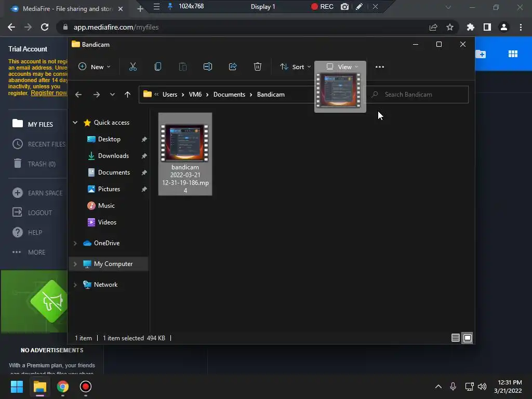The height and width of the screenshot is (399, 532).
Task: Click Bandicam in the address breadcrumb
Action: point(271,95)
